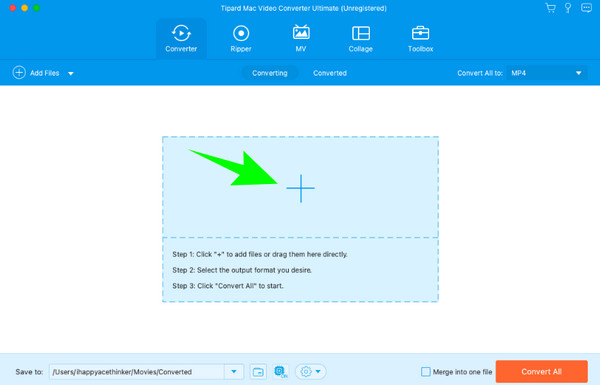
Task: Open the feedback chat icon
Action: coord(586,8)
